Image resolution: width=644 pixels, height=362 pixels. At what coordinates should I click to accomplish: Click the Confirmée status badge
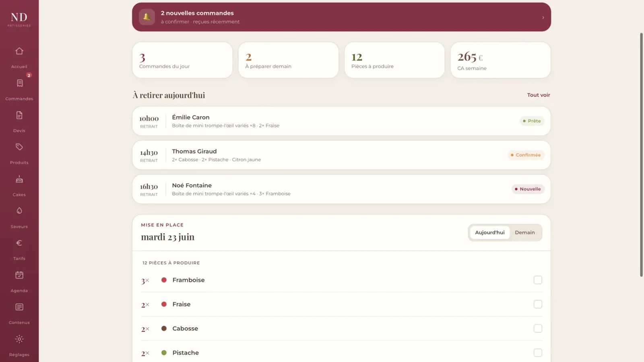click(526, 155)
